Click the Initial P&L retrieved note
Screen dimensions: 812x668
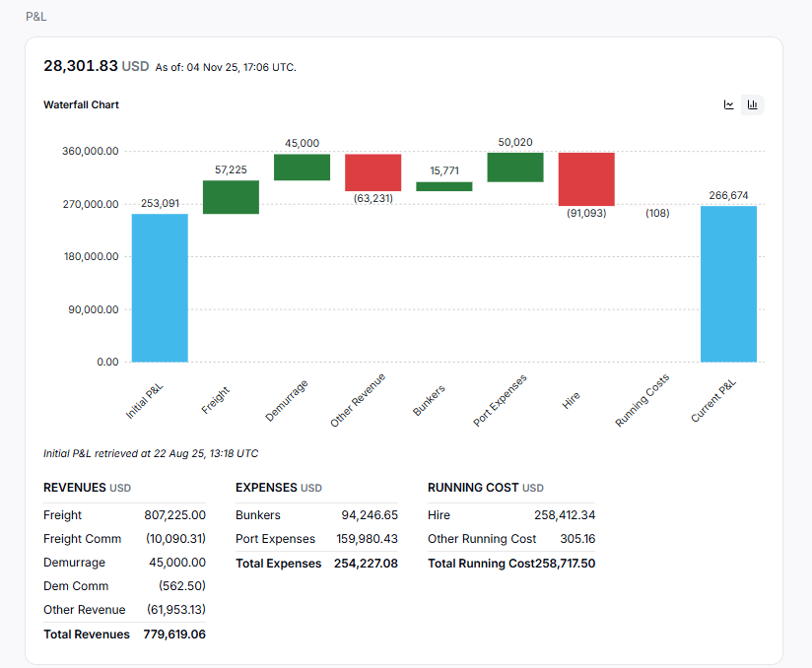pos(151,453)
